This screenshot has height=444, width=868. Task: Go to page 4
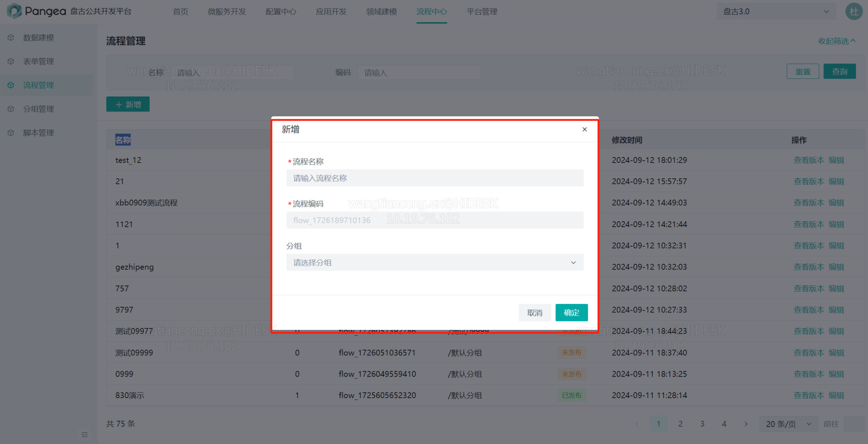click(x=724, y=424)
